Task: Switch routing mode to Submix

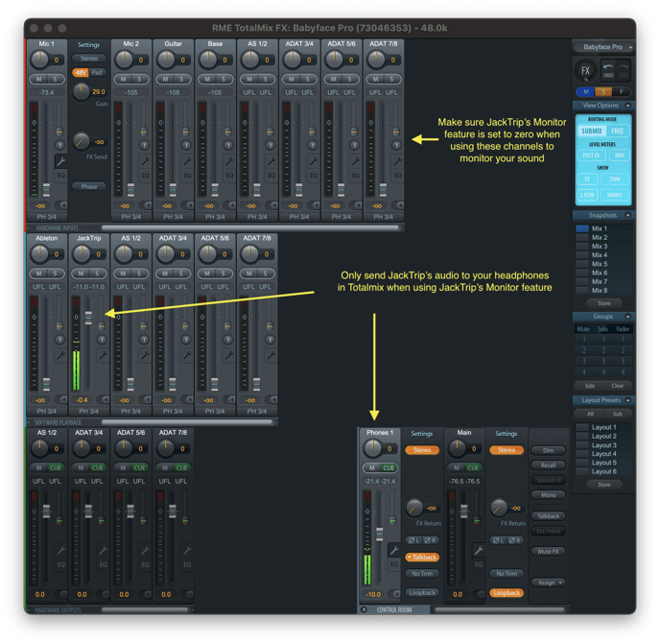Action: point(591,131)
